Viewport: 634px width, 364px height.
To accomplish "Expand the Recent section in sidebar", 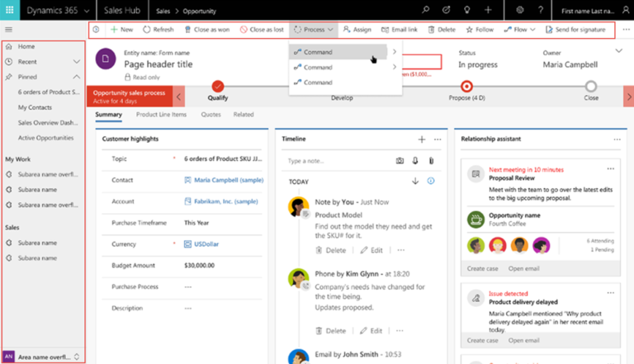I will [x=76, y=62].
